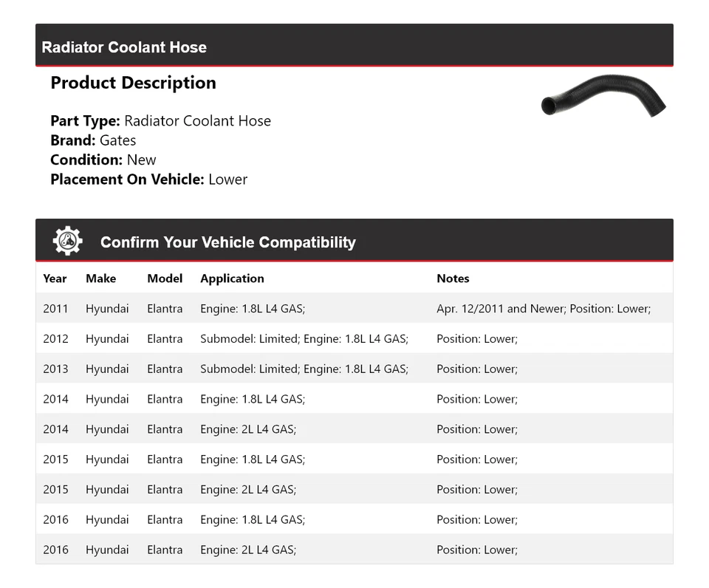Click the 2013 Submodel Limited application cell
709x588 pixels.
click(x=304, y=369)
